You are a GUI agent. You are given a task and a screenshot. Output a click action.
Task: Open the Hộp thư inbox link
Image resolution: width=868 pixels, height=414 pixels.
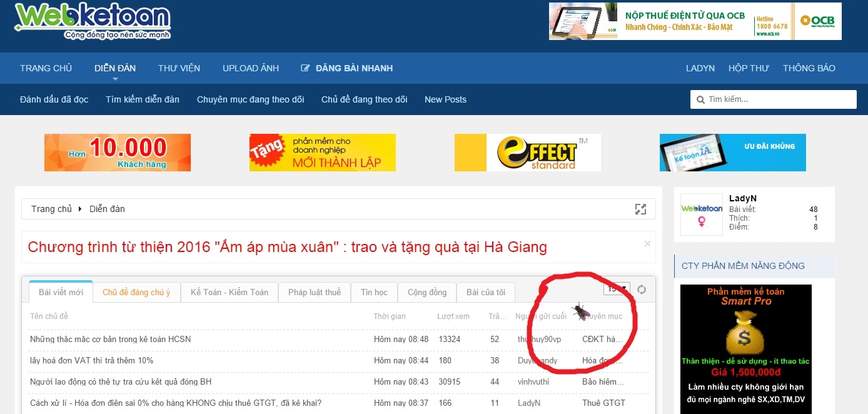tap(749, 68)
